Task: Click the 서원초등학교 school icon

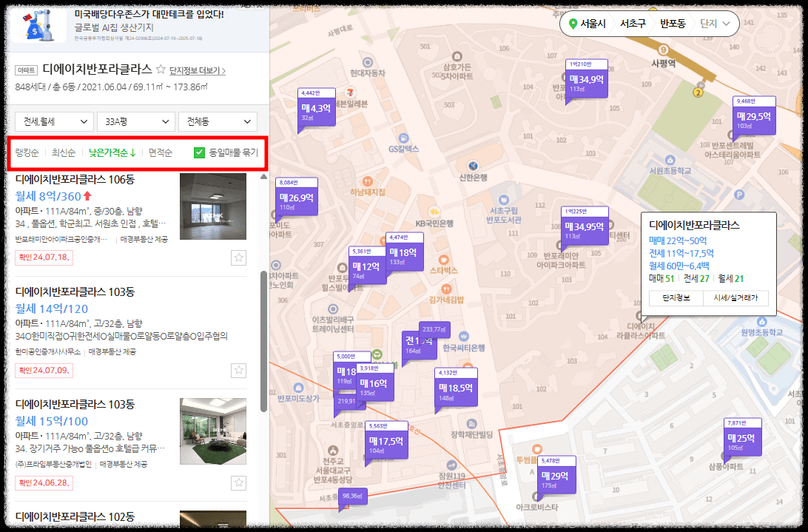Action: (670, 160)
